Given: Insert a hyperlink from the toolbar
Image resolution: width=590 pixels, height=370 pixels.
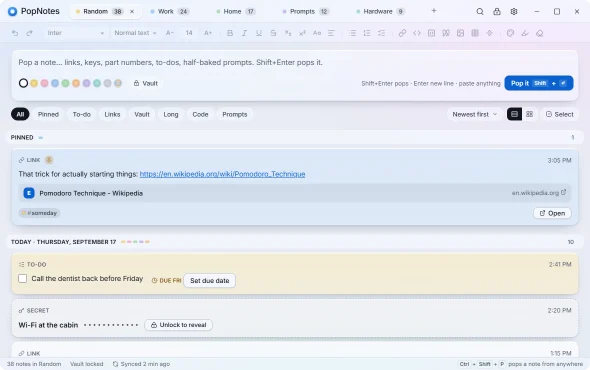Looking at the screenshot, I should [402, 33].
